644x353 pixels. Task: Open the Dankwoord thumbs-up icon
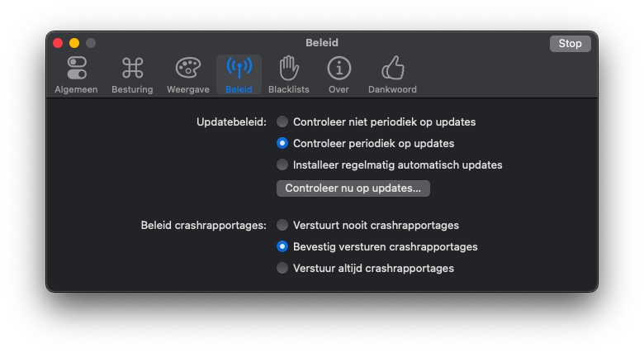(x=392, y=68)
